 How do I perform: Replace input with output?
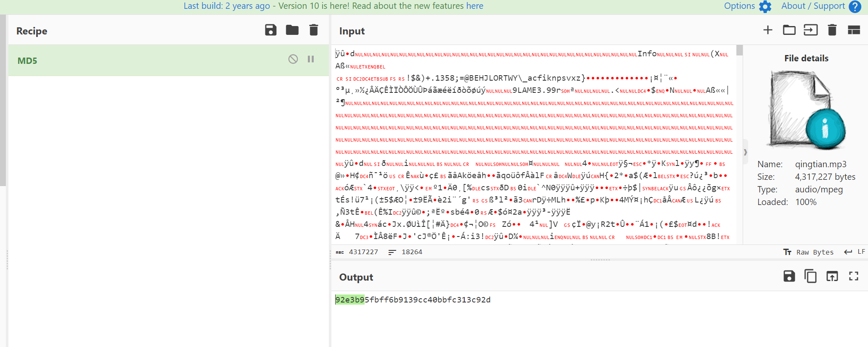832,276
